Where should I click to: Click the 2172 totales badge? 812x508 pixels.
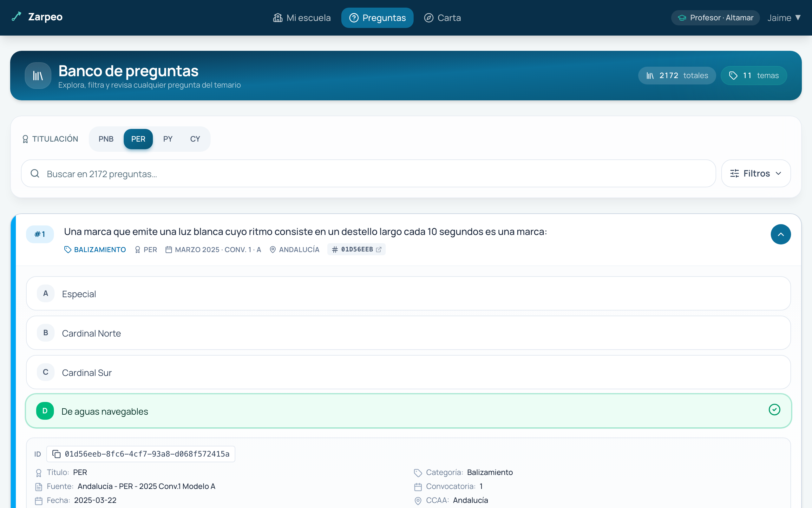click(677, 76)
